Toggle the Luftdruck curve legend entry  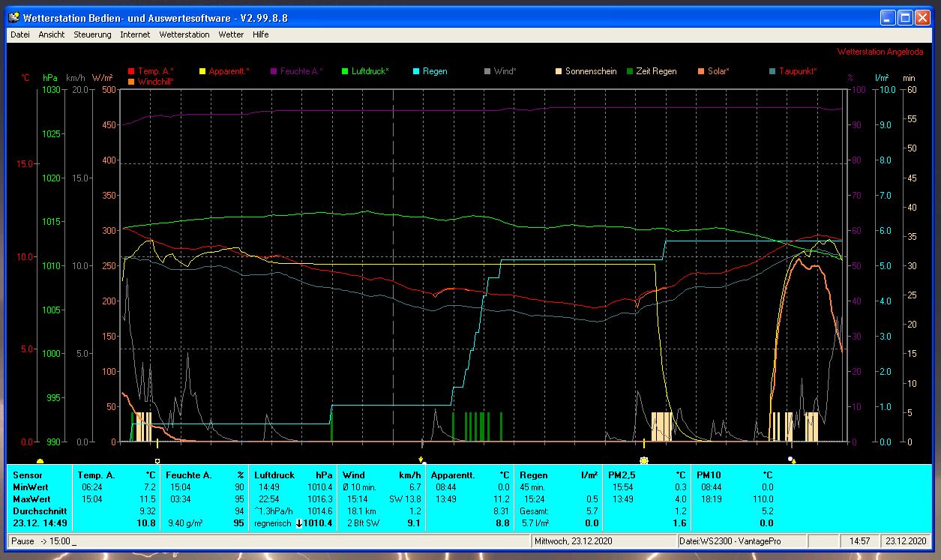(370, 71)
